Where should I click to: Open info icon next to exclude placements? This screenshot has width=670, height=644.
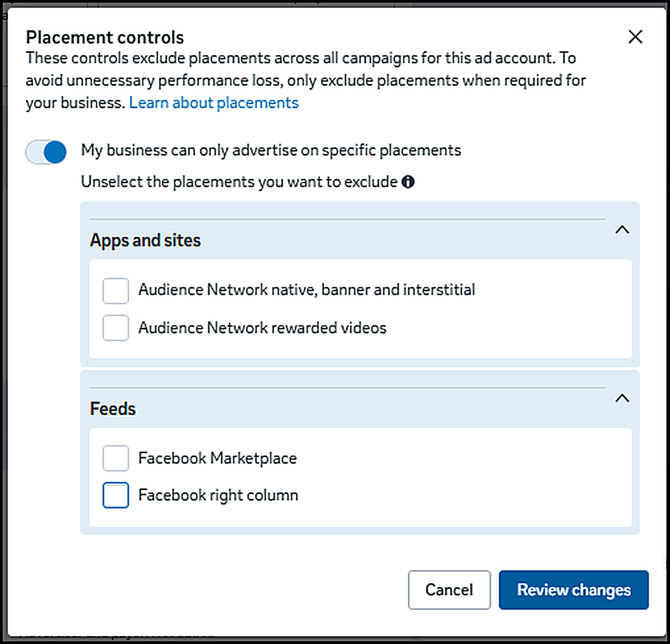[408, 182]
